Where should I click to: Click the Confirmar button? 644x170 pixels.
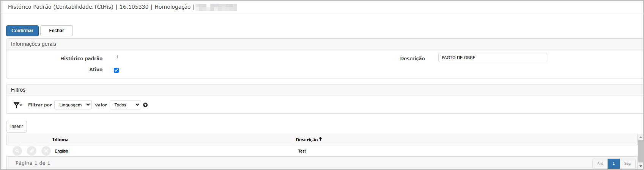pos(22,31)
